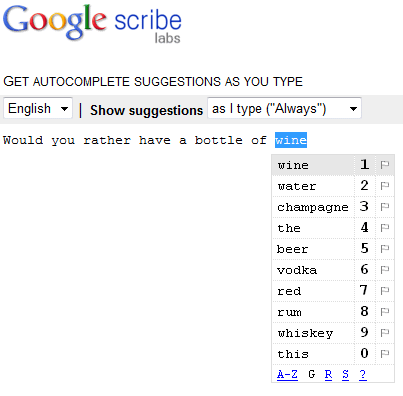Click the Google scribe labs logo
This screenshot has width=403, height=396.
pyautogui.click(x=92, y=23)
